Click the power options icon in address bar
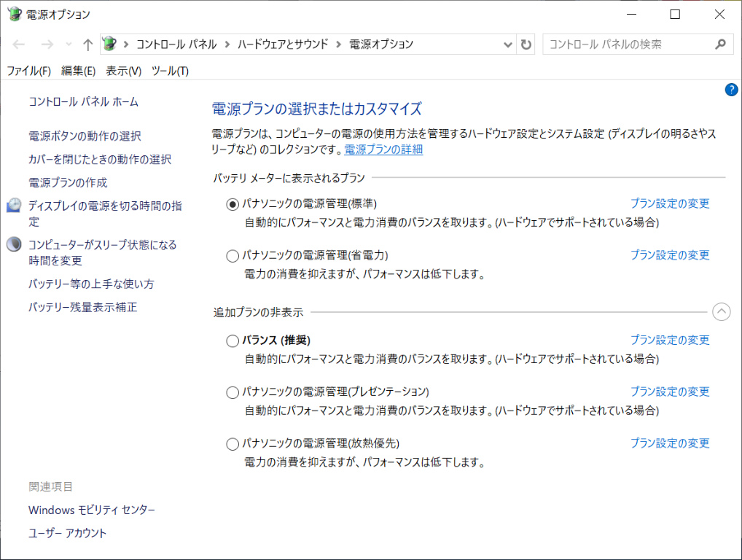This screenshot has height=560, width=742. tap(109, 44)
